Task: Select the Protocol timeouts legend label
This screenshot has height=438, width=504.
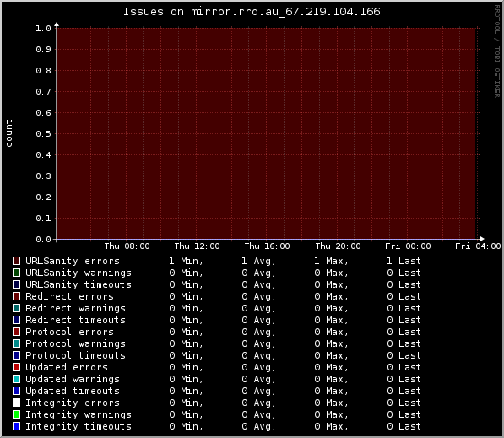Action: tap(75, 355)
